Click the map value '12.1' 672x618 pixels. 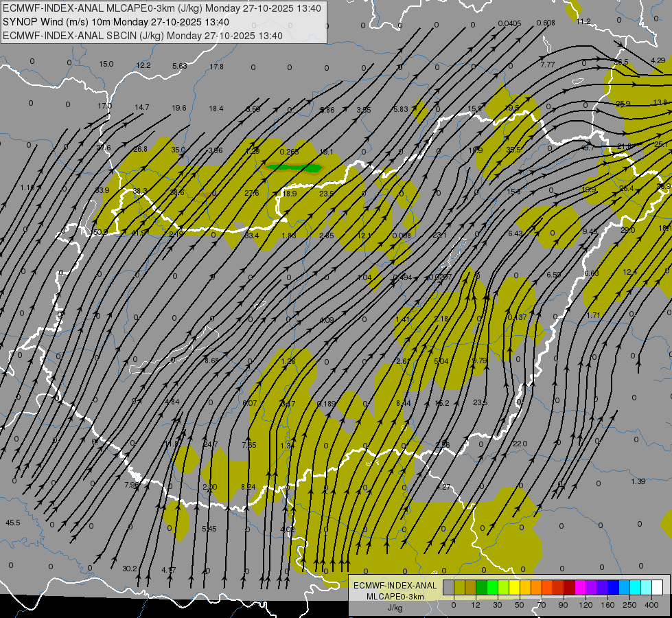(364, 236)
